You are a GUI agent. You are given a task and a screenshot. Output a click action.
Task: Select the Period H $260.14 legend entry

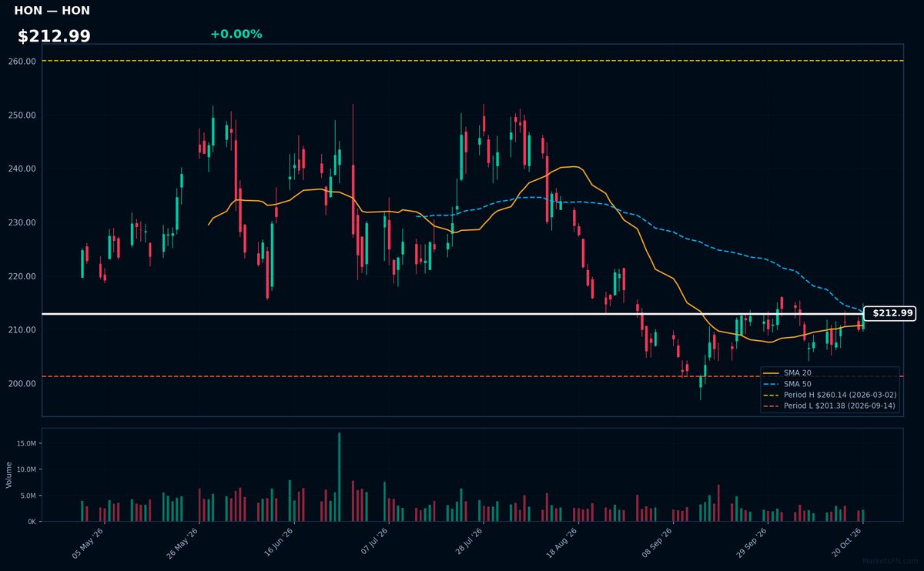coord(829,395)
